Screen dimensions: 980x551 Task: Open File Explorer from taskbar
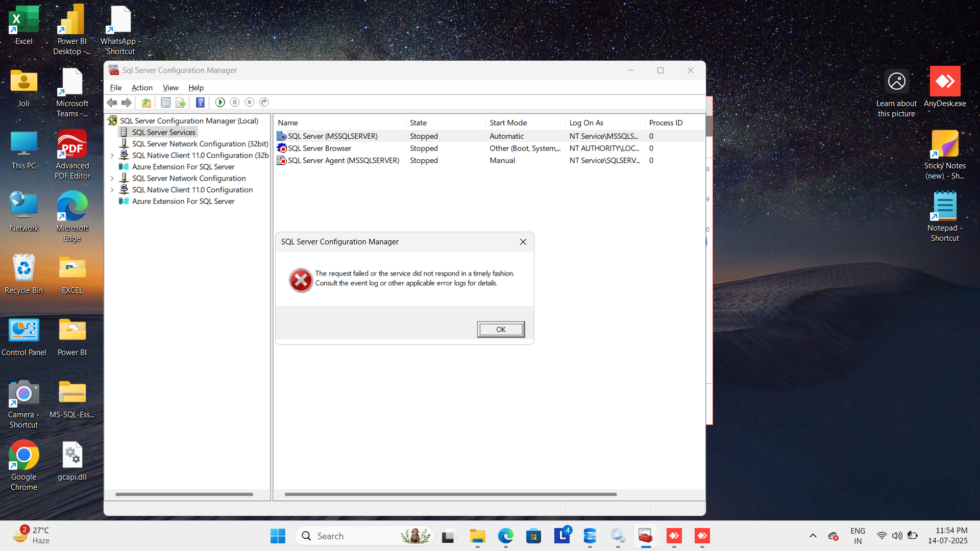(477, 536)
